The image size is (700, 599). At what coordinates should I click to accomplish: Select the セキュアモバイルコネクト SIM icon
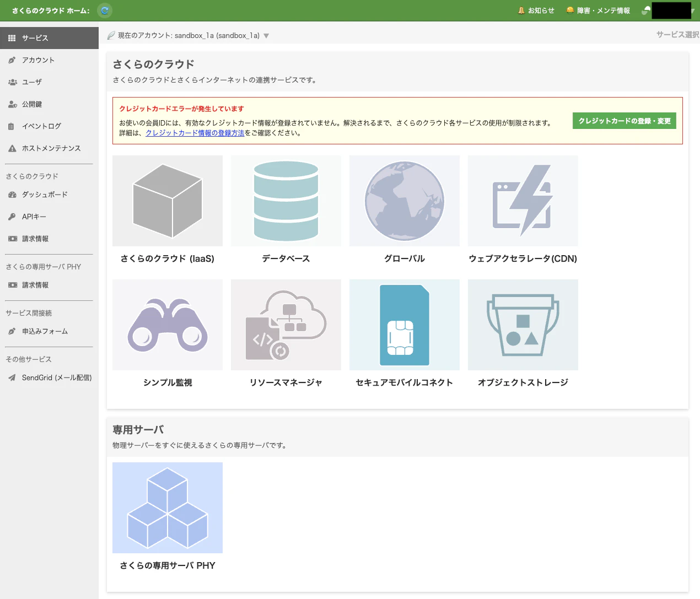point(404,325)
